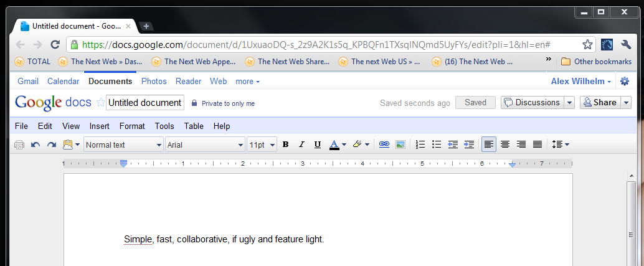Decrease indent of paragraph
644x266 pixels.
[x=453, y=145]
